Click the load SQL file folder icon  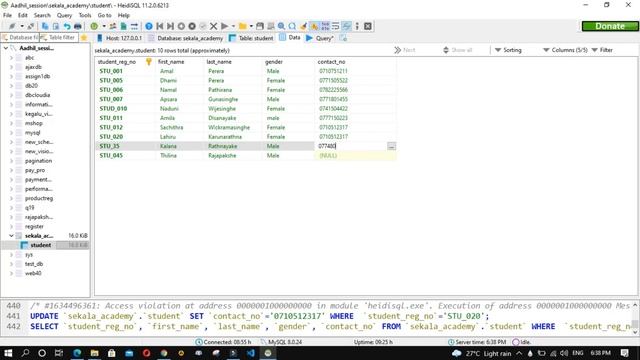point(242,26)
